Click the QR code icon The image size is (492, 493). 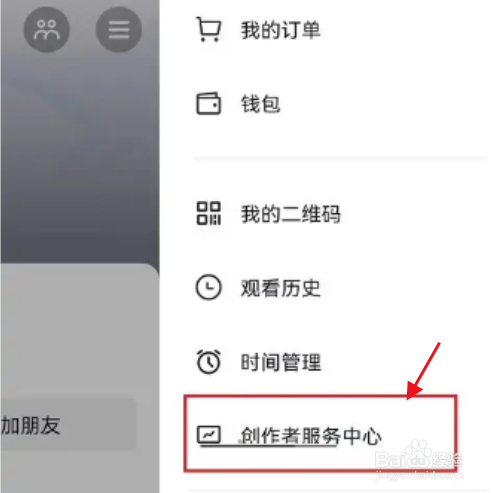(x=209, y=213)
